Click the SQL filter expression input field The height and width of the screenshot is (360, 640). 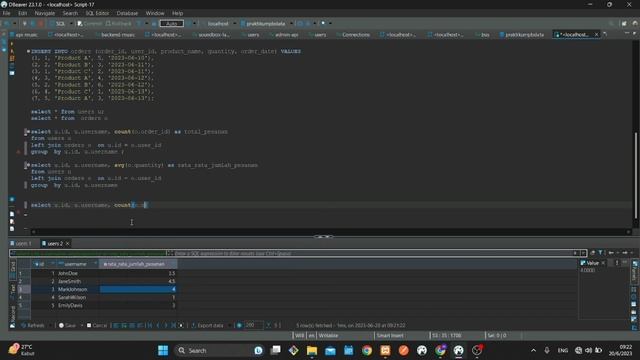click(373, 253)
